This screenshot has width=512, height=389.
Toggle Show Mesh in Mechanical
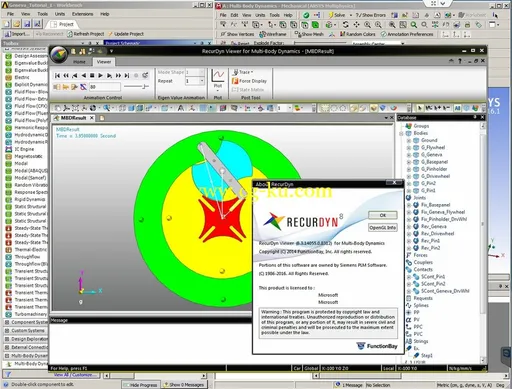click(x=309, y=34)
